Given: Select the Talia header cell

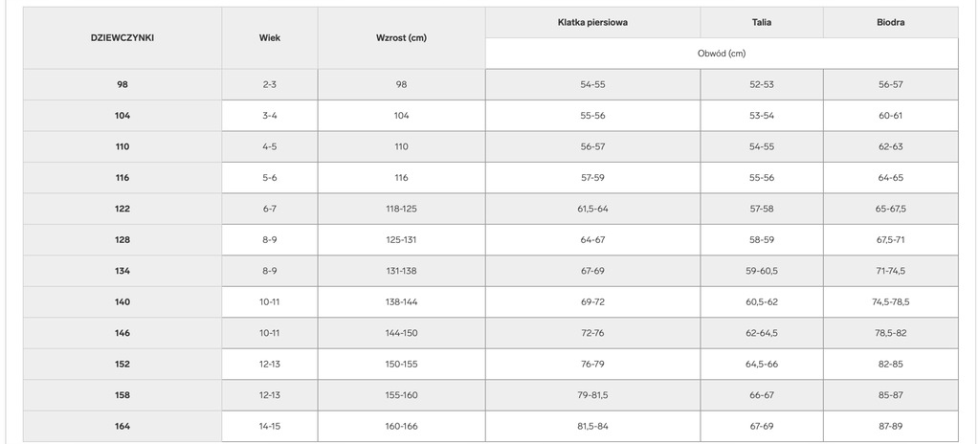Looking at the screenshot, I should [x=762, y=22].
